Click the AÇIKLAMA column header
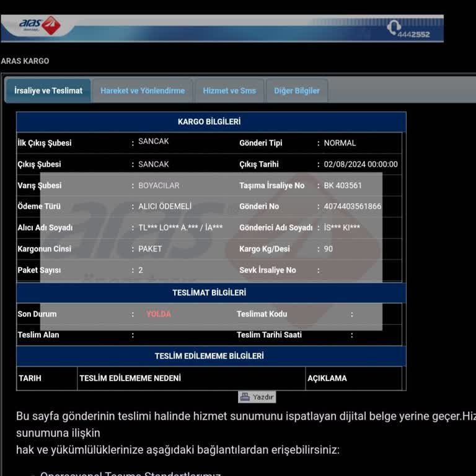 (327, 378)
